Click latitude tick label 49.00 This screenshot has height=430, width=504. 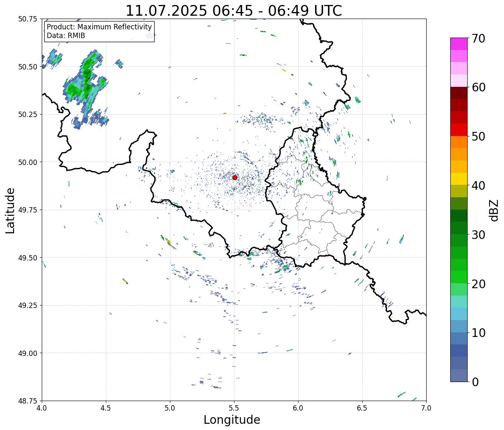28,353
